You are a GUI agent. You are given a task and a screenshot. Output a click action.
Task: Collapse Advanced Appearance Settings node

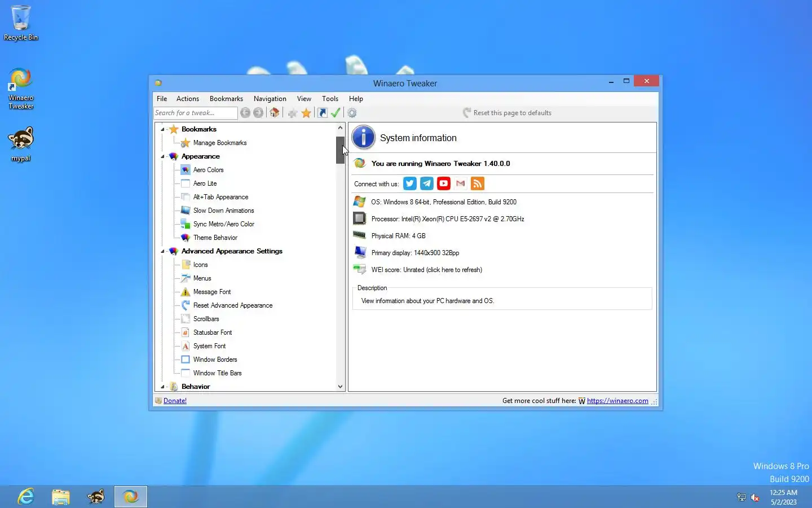pyautogui.click(x=162, y=251)
